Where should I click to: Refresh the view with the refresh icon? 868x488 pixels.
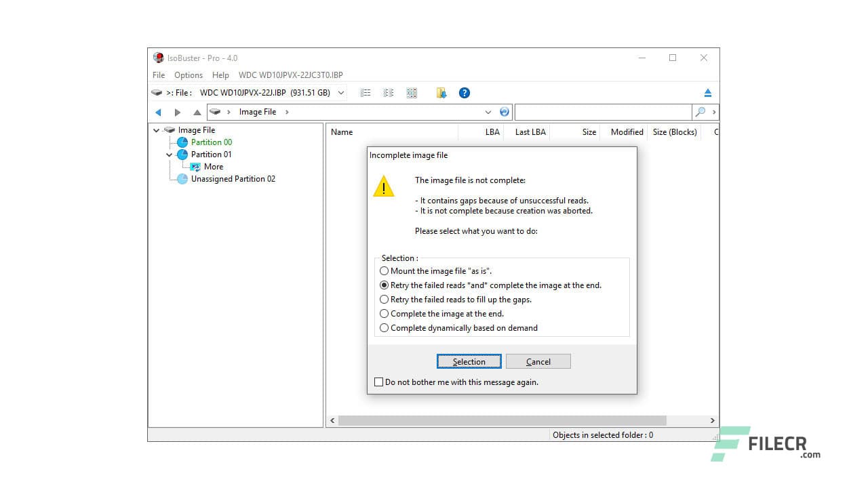point(504,111)
